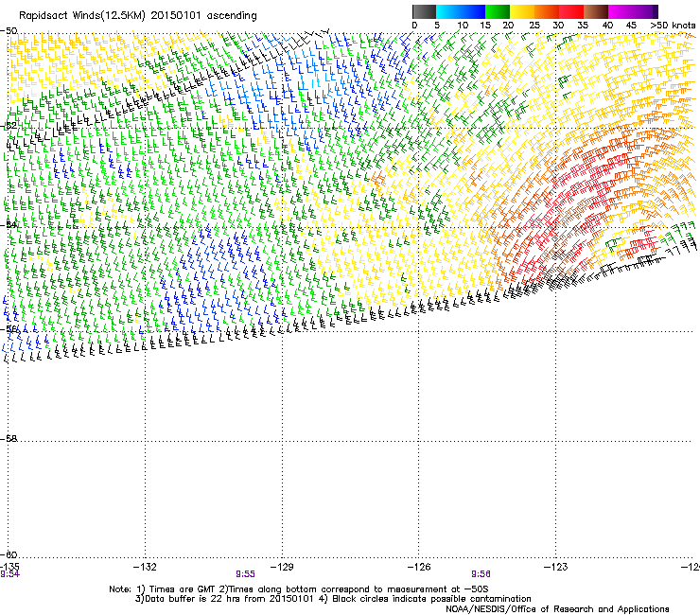This screenshot has width=700, height=615.
Task: Click the green 15–20 knots legend segment
Action: coord(498,11)
